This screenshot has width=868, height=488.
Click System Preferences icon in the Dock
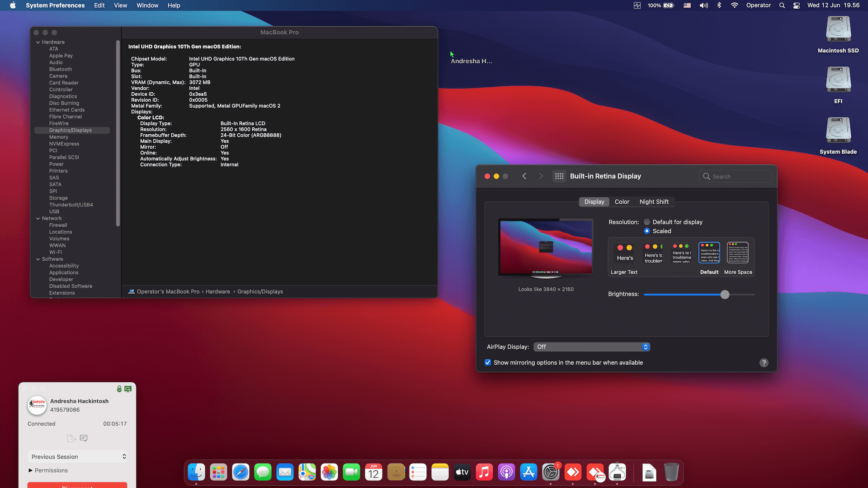[x=551, y=473]
